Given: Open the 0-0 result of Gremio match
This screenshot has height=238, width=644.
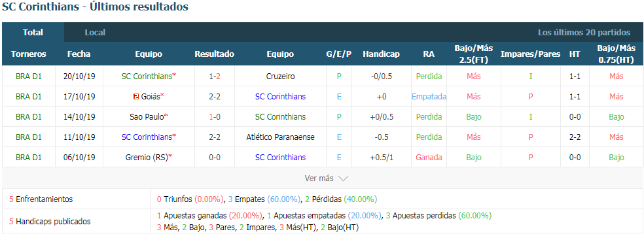Looking at the screenshot, I should click(215, 157).
